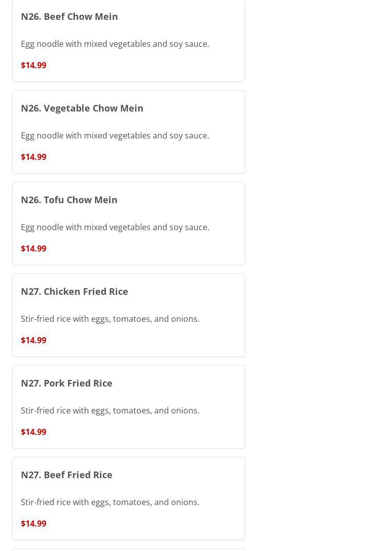Click the Vegetable Chow Mein description text
The height and width of the screenshot is (551, 392).
[x=115, y=135]
